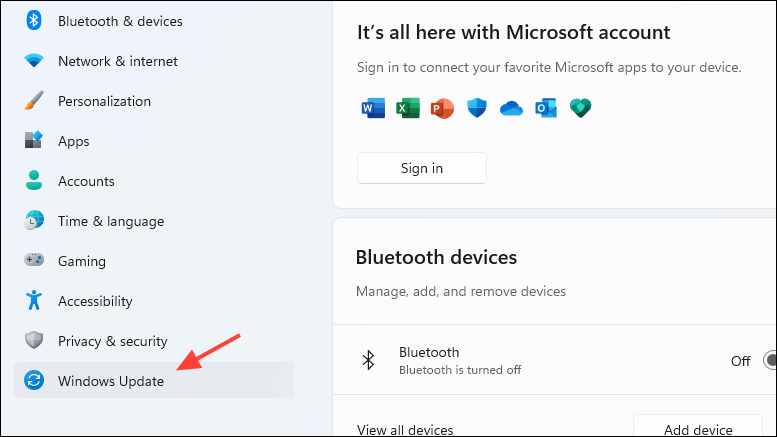This screenshot has height=437, width=777.
Task: Click the OneDrive cloud icon
Action: 511,108
